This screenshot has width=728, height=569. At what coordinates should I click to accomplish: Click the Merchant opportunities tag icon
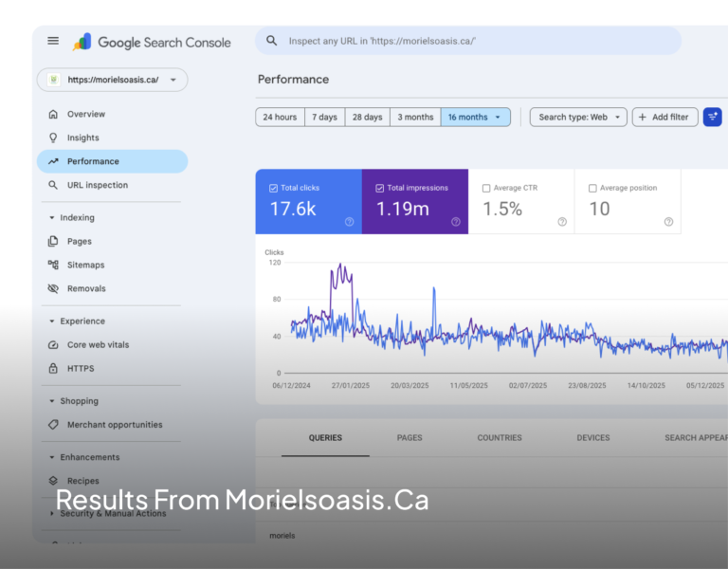point(53,425)
